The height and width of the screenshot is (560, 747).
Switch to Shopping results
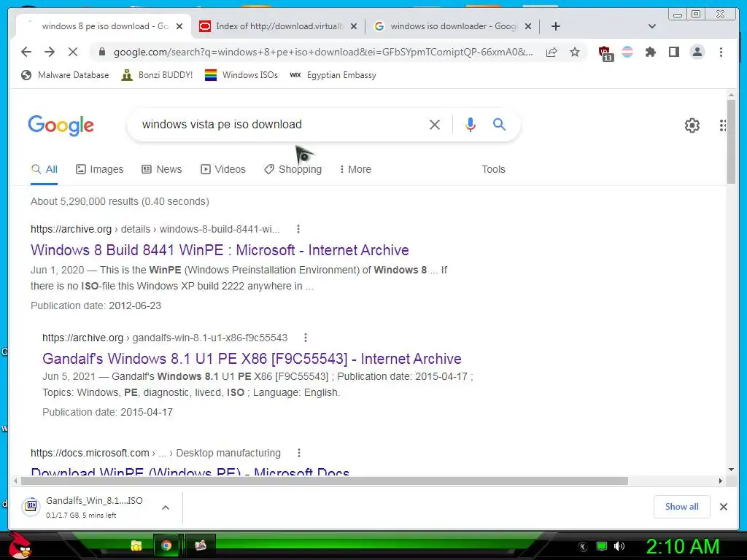(293, 169)
